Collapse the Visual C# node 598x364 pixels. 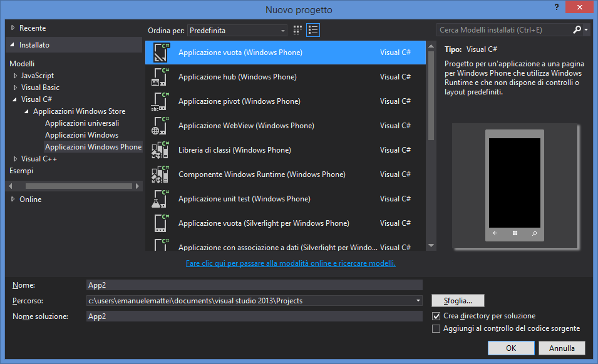(15, 99)
